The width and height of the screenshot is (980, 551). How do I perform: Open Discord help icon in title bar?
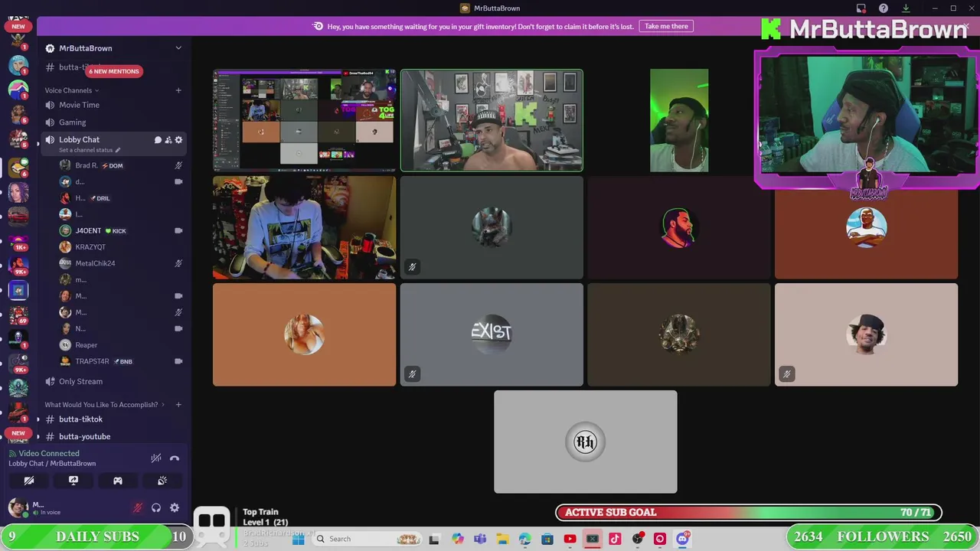(884, 8)
